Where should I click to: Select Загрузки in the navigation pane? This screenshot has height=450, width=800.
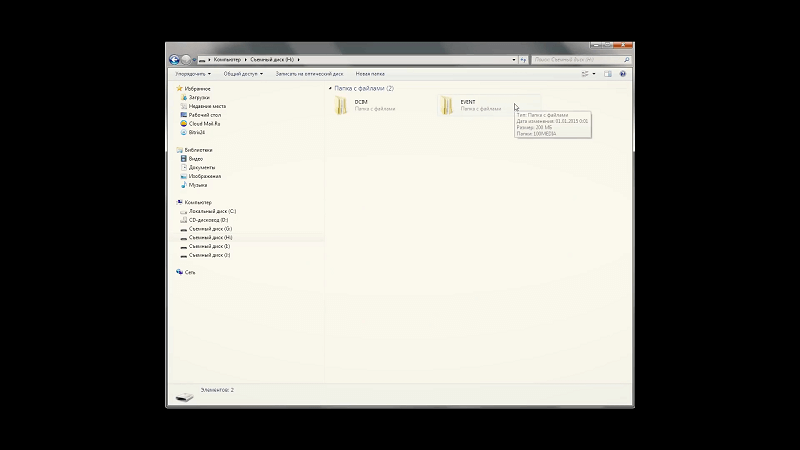click(x=199, y=97)
